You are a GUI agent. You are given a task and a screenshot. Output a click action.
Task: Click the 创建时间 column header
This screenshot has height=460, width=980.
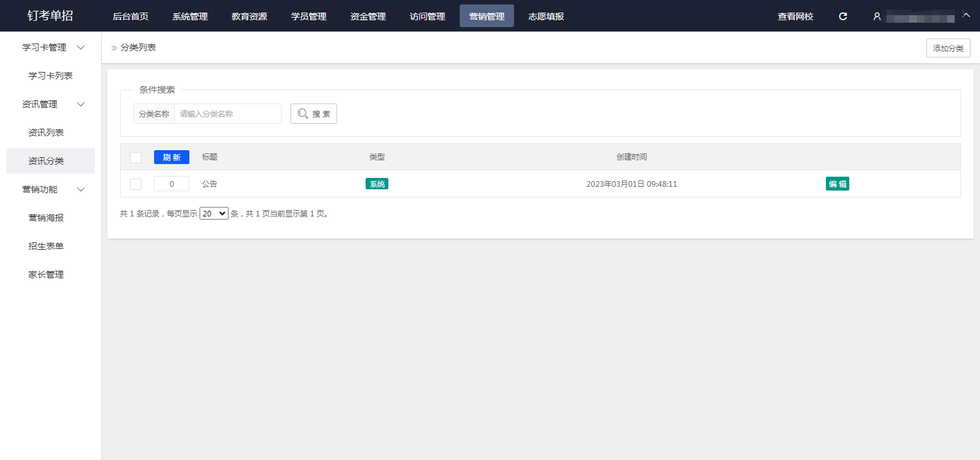coord(631,157)
